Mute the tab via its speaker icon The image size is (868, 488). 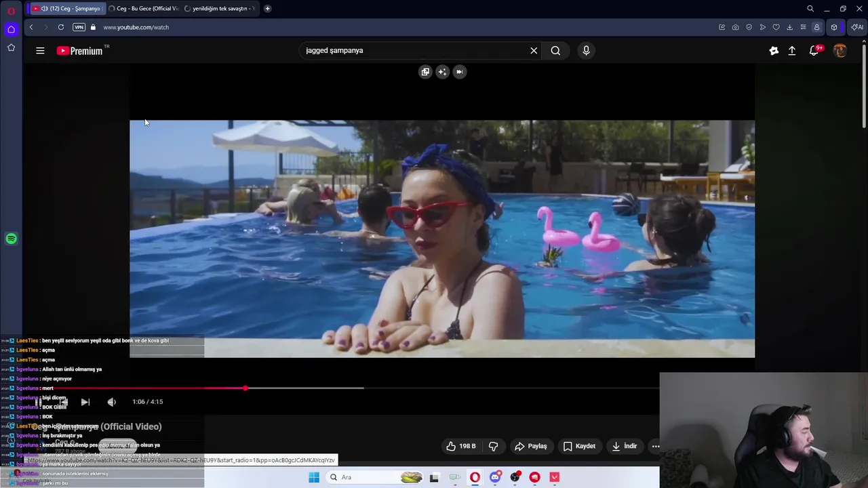(44, 8)
